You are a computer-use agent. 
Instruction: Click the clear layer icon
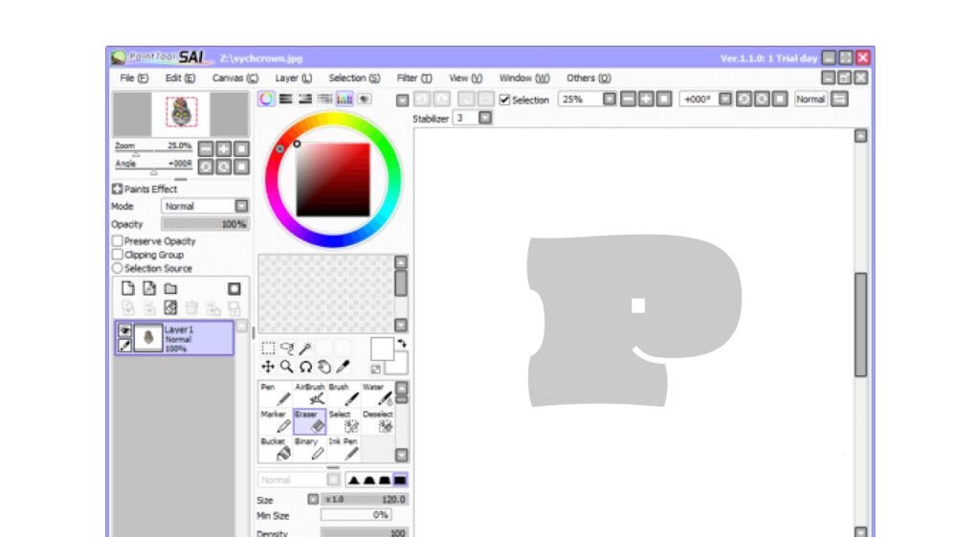(x=170, y=307)
